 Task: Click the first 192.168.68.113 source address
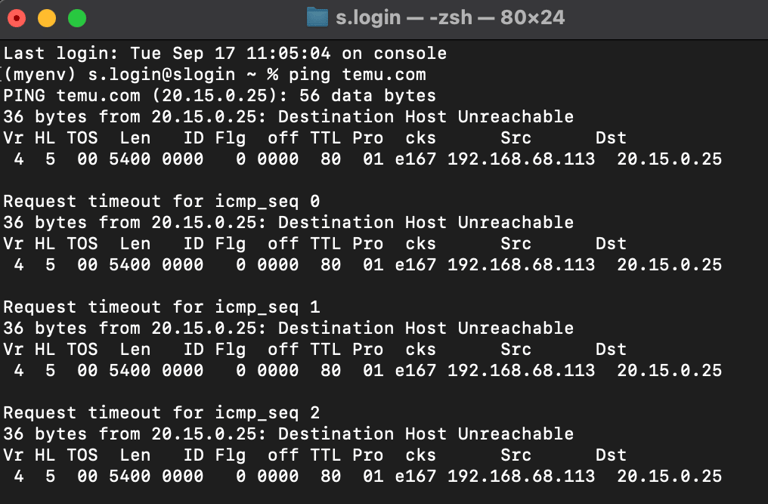tap(521, 159)
